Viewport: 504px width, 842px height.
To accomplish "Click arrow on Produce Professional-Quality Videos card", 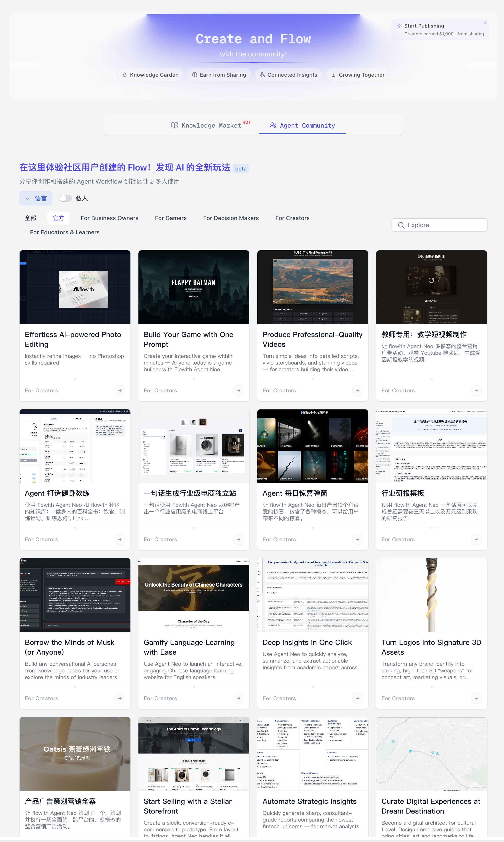I will pos(358,391).
